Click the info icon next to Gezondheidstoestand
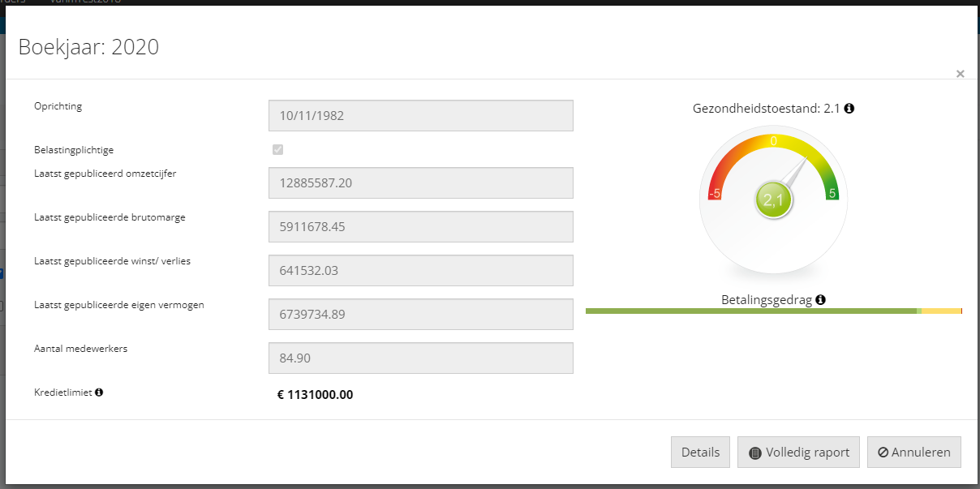The height and width of the screenshot is (489, 980). [849, 108]
